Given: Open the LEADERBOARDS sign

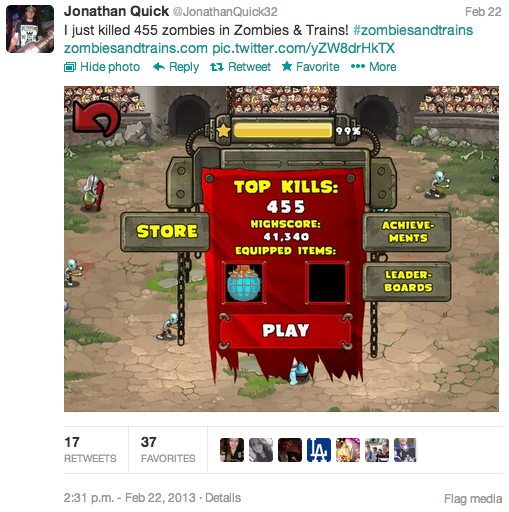Looking at the screenshot, I should (407, 281).
